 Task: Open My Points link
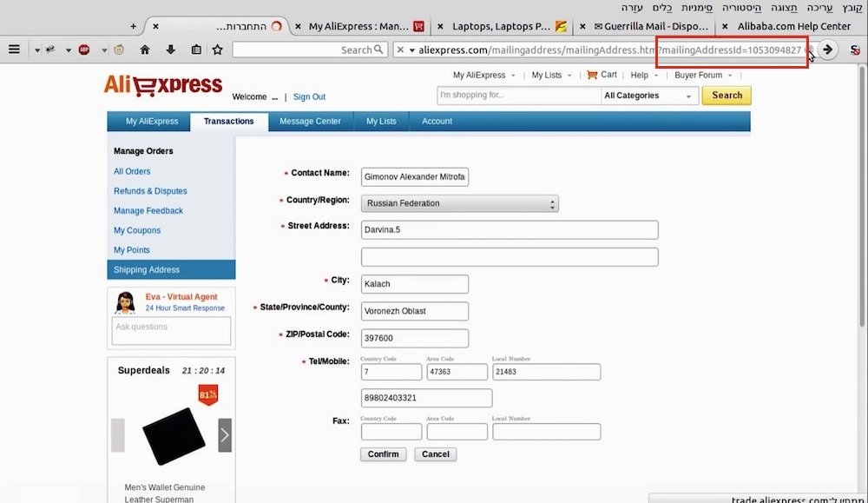point(131,250)
